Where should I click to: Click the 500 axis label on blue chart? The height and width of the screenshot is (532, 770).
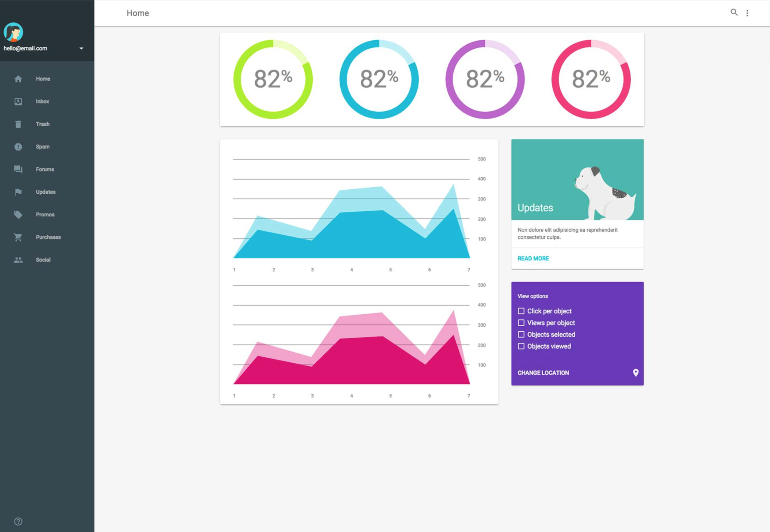click(481, 159)
